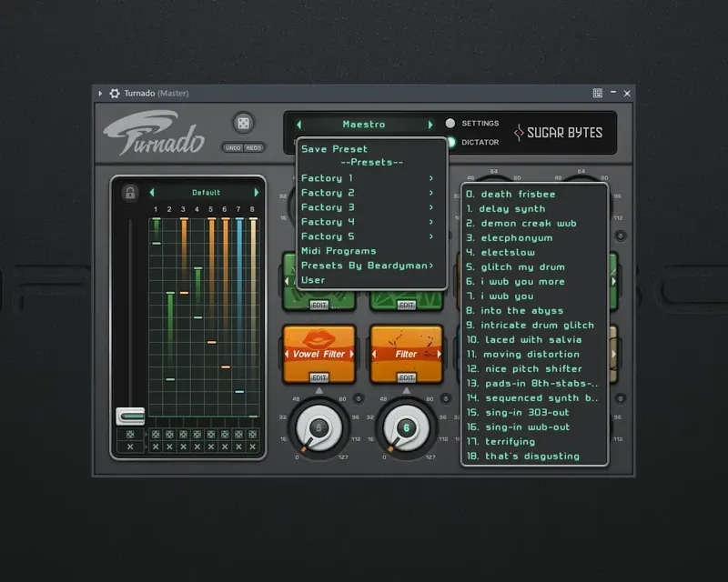Image resolution: width=728 pixels, height=582 pixels.
Task: Toggle the Dictator lock icon
Action: [130, 192]
